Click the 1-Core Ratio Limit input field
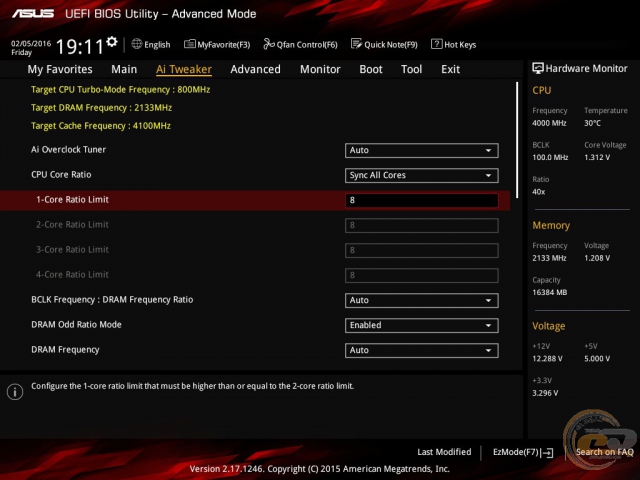Screen dimensions: 640x480 (421, 200)
